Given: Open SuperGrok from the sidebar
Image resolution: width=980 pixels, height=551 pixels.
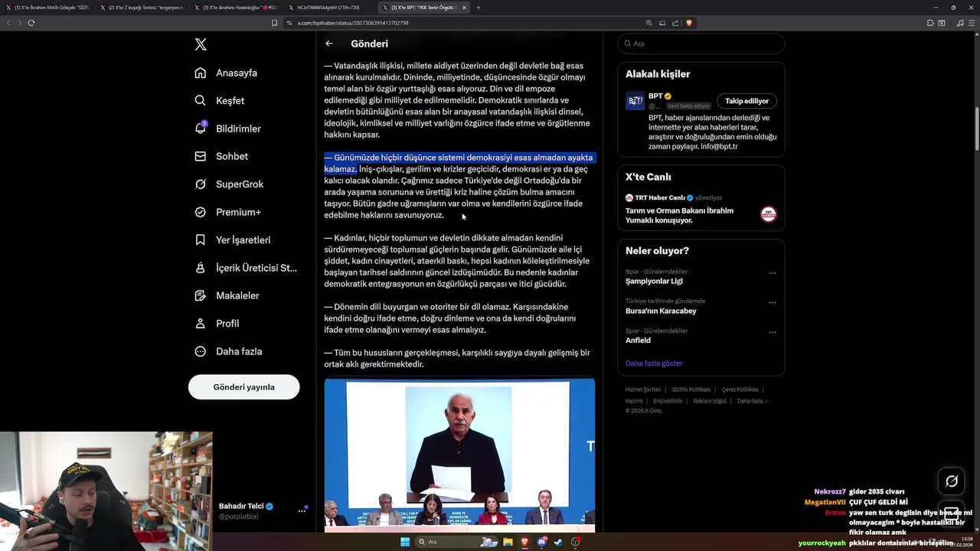Looking at the screenshot, I should [229, 184].
